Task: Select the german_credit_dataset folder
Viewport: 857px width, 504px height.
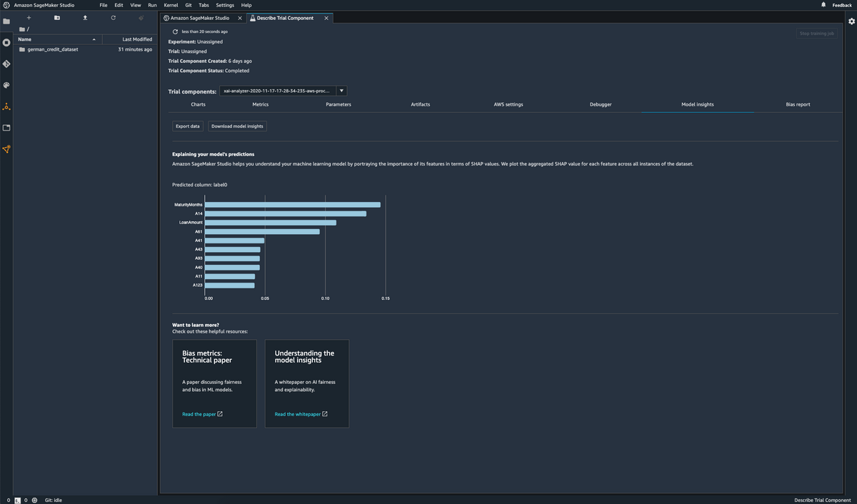Action: coord(86,49)
